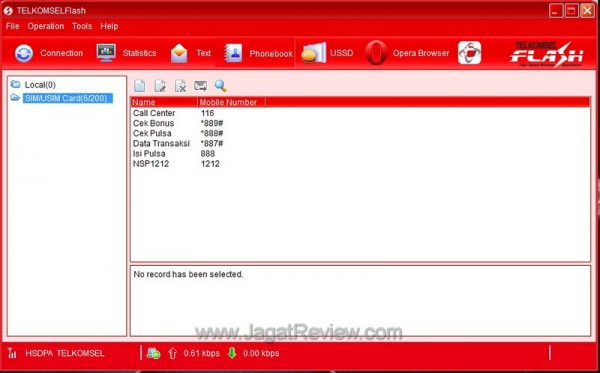600x373 pixels.
Task: Click the search magnifier icon
Action: [x=221, y=86]
